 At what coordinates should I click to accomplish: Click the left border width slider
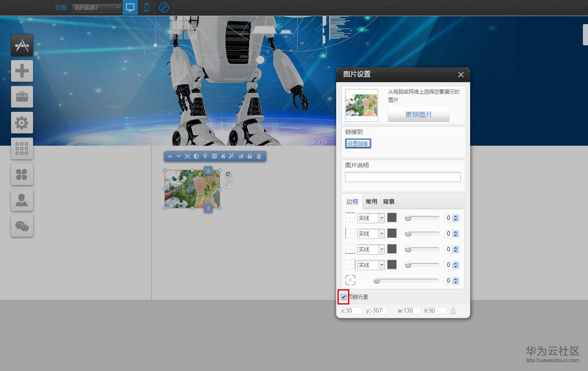click(422, 233)
